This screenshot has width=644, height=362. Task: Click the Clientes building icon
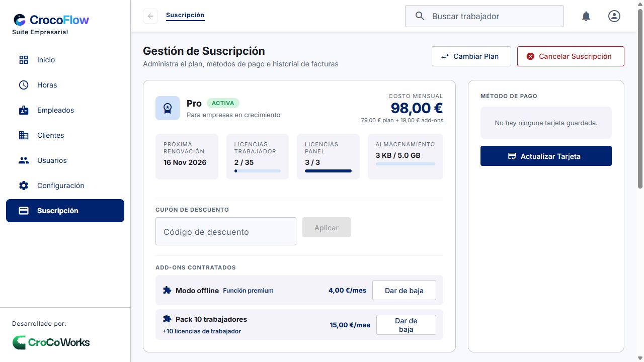click(x=24, y=135)
